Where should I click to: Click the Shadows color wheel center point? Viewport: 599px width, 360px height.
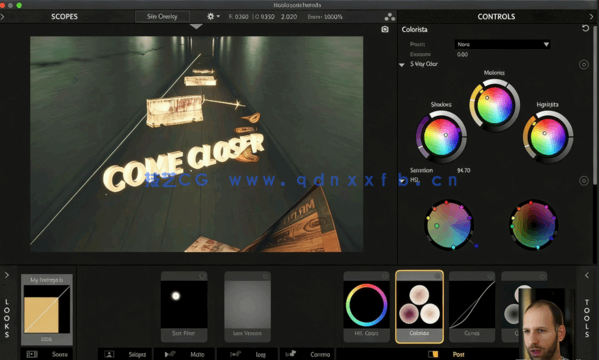[x=445, y=135]
